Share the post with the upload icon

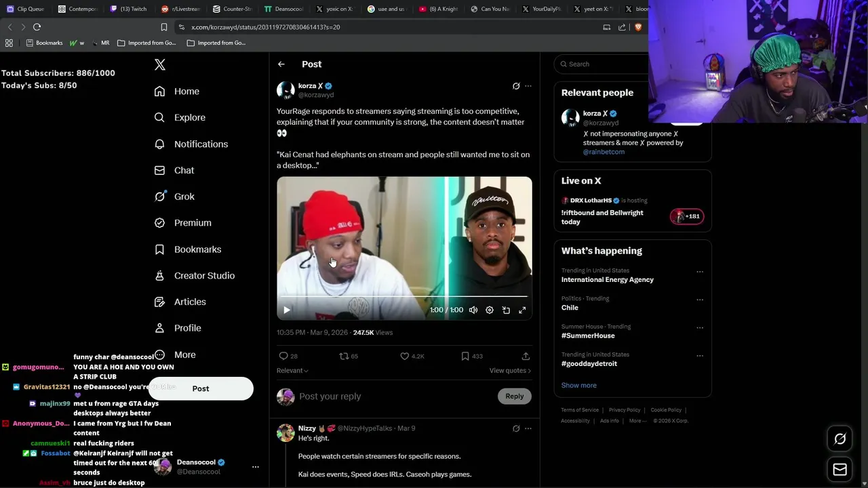(526, 356)
